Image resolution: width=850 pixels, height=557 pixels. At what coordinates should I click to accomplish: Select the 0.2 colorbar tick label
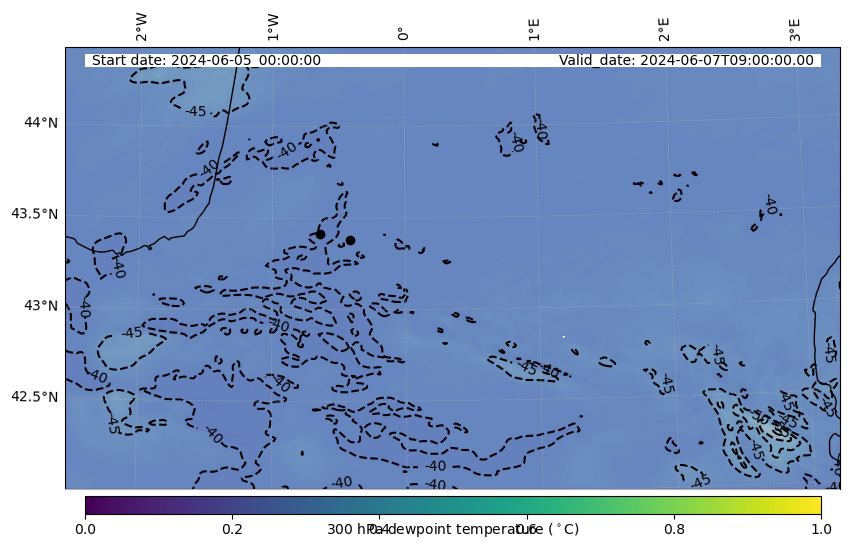pyautogui.click(x=232, y=529)
